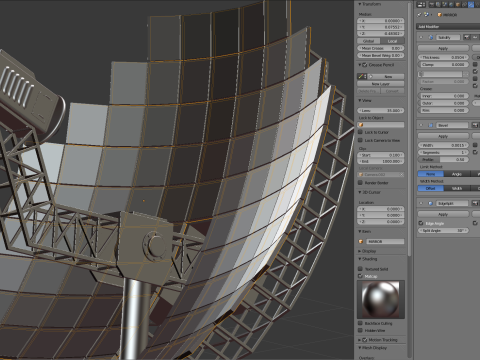Open the Add Modifier dropdown
This screenshot has width=480, height=360.
[448, 26]
